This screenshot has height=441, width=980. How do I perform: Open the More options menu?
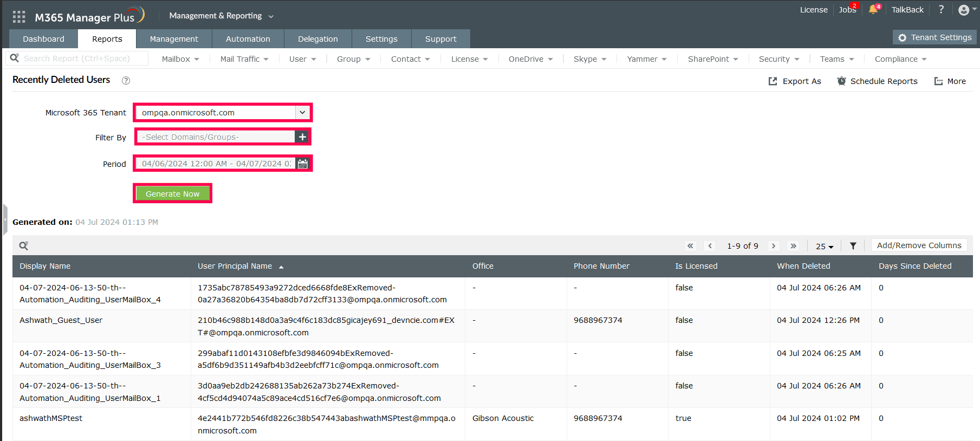[x=950, y=81]
